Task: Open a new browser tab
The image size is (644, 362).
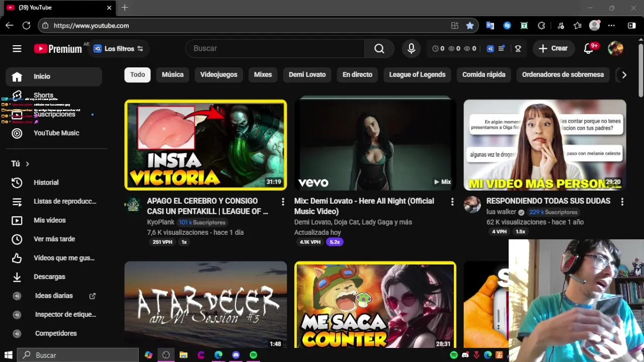Action: point(125,8)
